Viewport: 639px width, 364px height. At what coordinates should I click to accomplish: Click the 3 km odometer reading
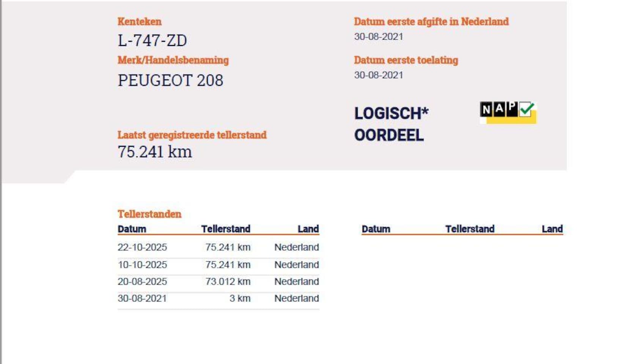[x=240, y=298]
